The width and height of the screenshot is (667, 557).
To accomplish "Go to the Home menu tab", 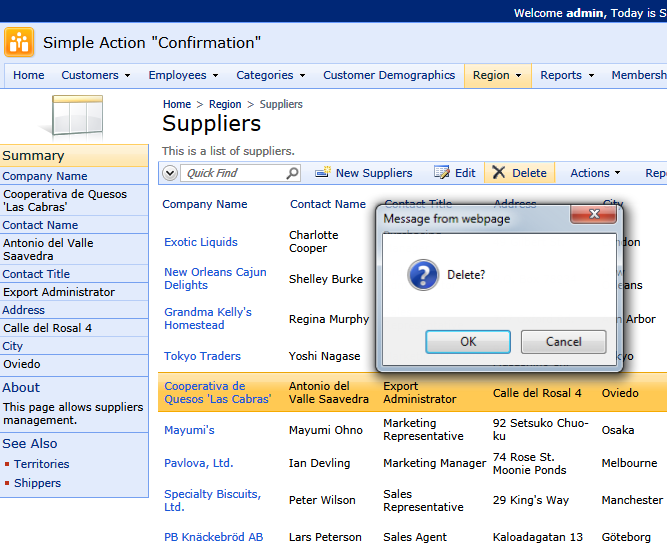I will [x=29, y=75].
